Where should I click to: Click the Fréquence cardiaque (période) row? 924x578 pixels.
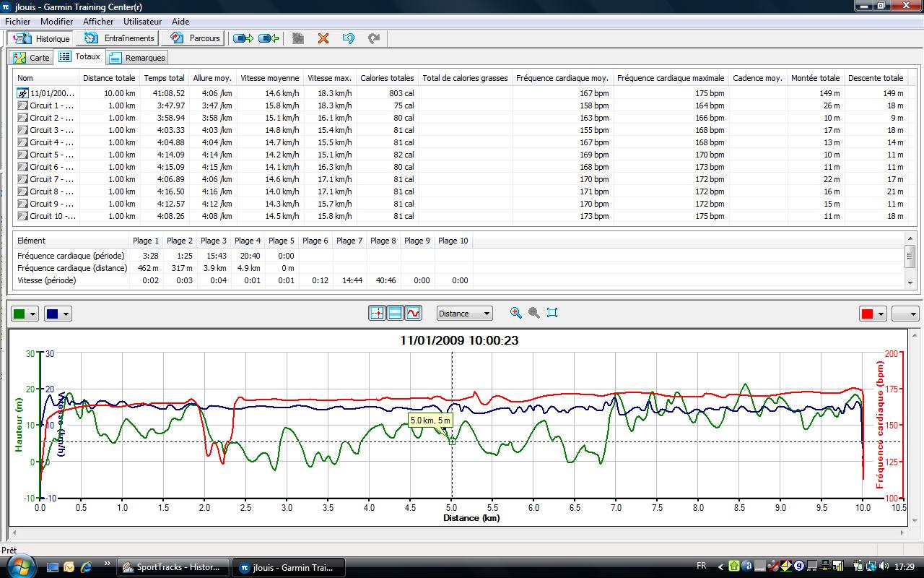click(x=243, y=256)
